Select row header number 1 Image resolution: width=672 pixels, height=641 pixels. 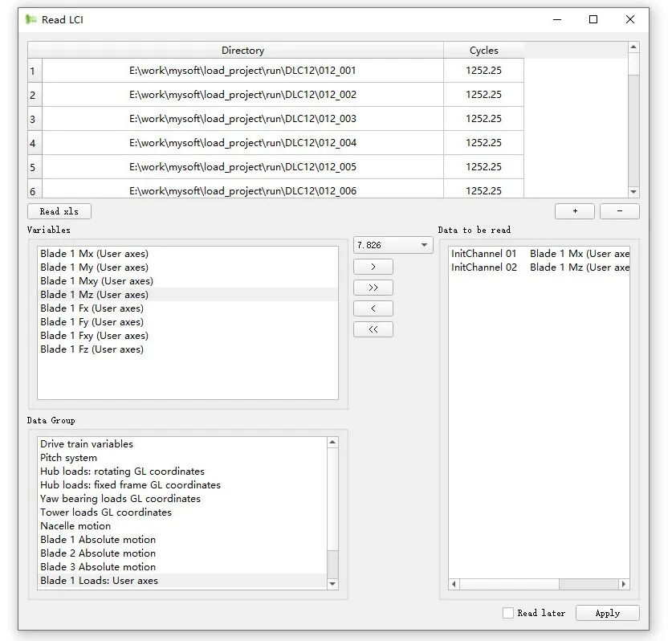(35, 71)
